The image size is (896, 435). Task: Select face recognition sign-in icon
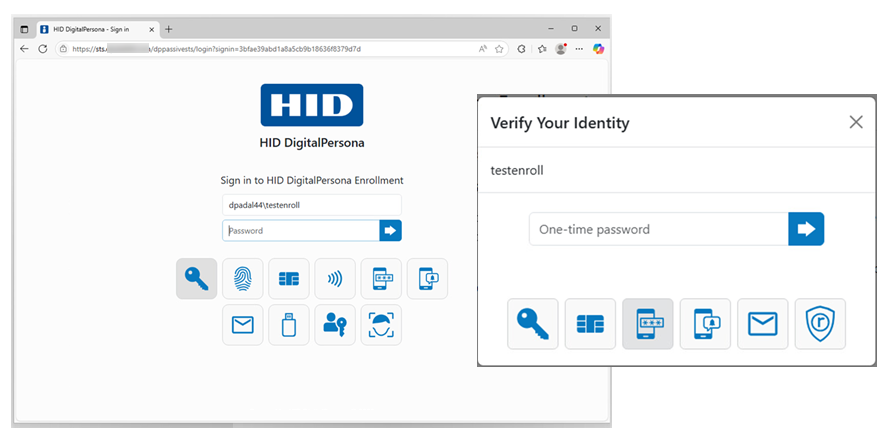click(381, 325)
